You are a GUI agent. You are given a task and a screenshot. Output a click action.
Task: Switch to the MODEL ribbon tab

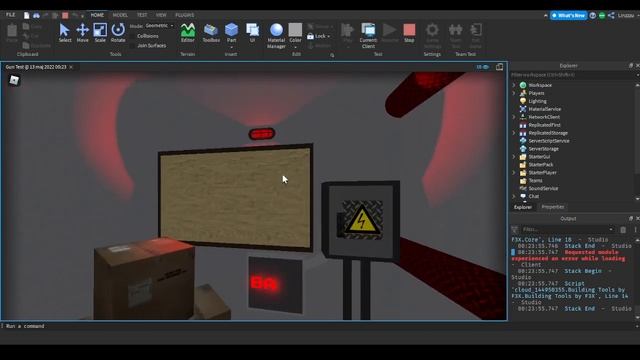click(x=120, y=15)
